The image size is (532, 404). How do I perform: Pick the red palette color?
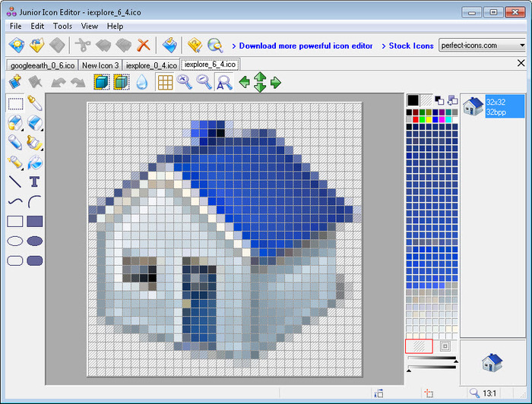click(x=416, y=119)
